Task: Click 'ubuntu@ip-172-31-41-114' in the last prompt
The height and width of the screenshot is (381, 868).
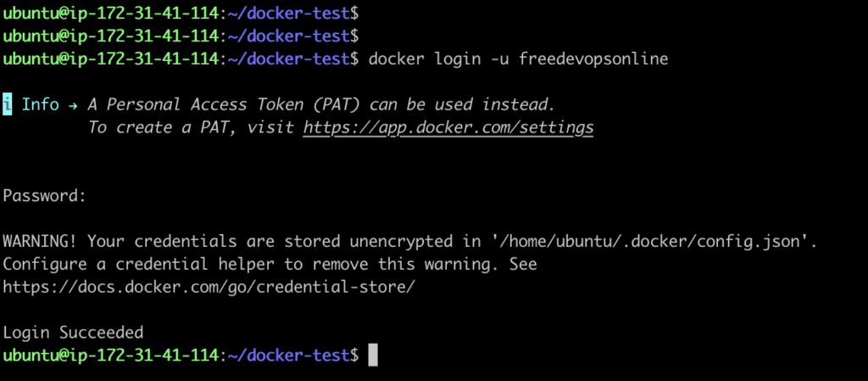Action: (x=111, y=355)
